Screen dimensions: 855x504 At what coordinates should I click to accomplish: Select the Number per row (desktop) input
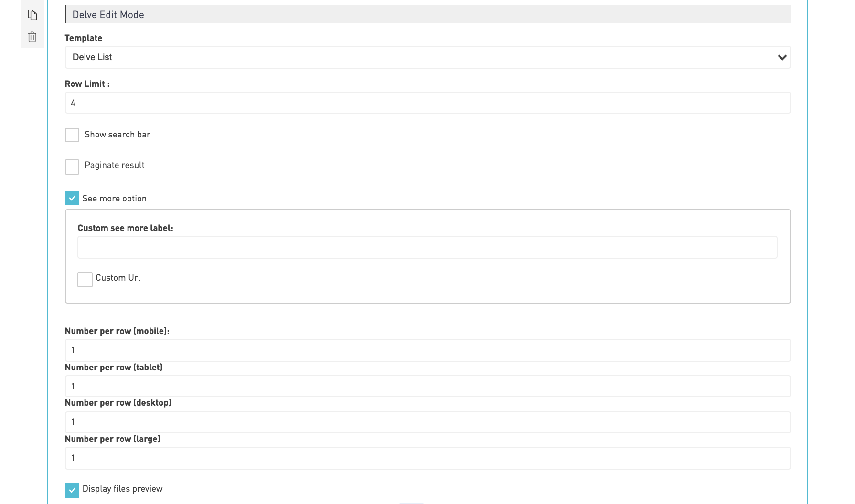pyautogui.click(x=427, y=422)
